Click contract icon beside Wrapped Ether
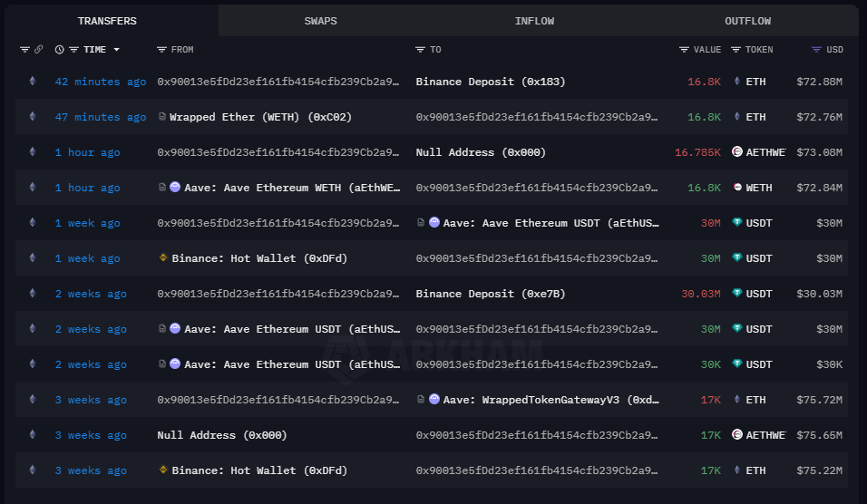Image resolution: width=867 pixels, height=504 pixels. (x=162, y=117)
